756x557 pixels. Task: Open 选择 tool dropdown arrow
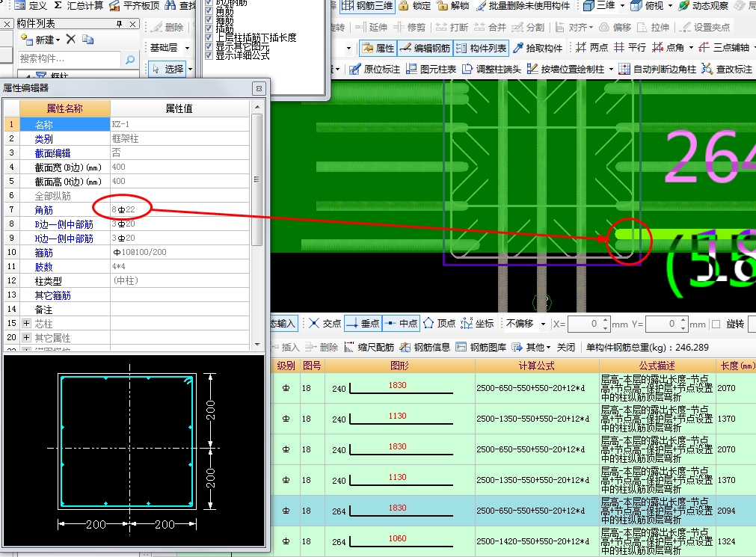pos(190,69)
